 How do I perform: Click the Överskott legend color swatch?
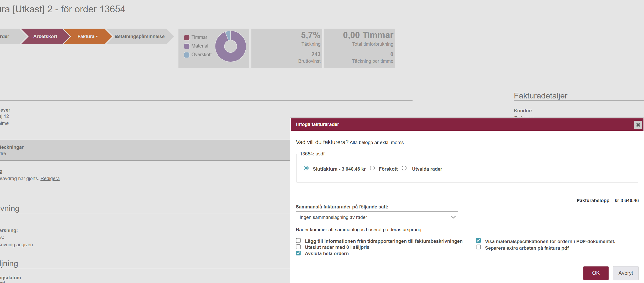pyautogui.click(x=187, y=55)
